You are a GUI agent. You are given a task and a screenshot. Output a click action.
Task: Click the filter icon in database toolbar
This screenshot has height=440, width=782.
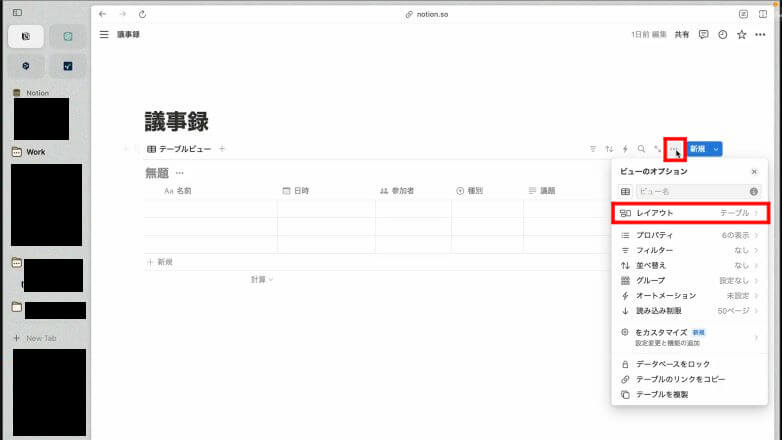(592, 149)
